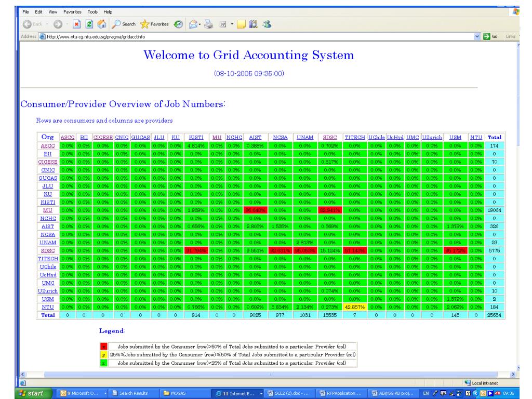
Task: Open the Favorites menu
Action: tap(72, 12)
